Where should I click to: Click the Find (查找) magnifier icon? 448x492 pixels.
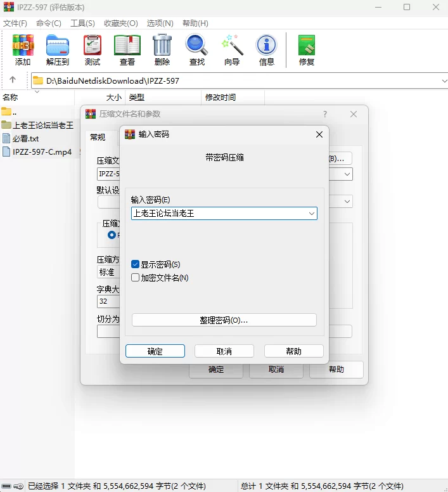coord(197,50)
